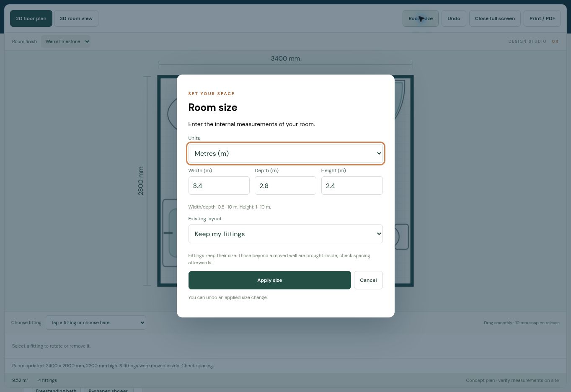This screenshot has width=571, height=392.
Task: Click the 2800 mm depth dimension label
Action: [x=141, y=181]
